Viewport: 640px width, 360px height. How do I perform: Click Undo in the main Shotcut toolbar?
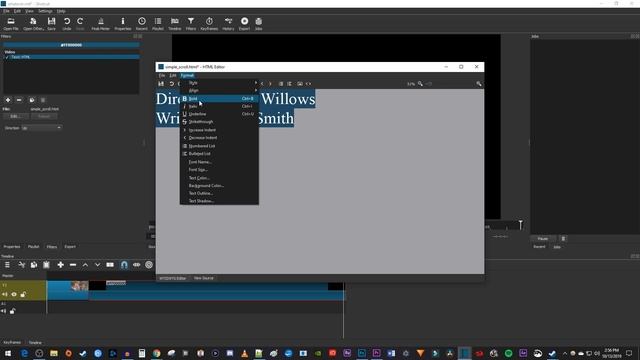67,24
